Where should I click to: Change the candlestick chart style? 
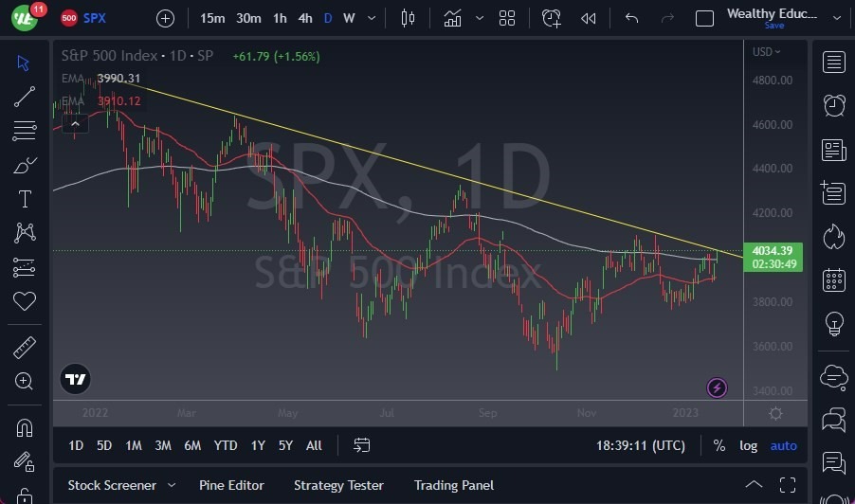click(408, 19)
